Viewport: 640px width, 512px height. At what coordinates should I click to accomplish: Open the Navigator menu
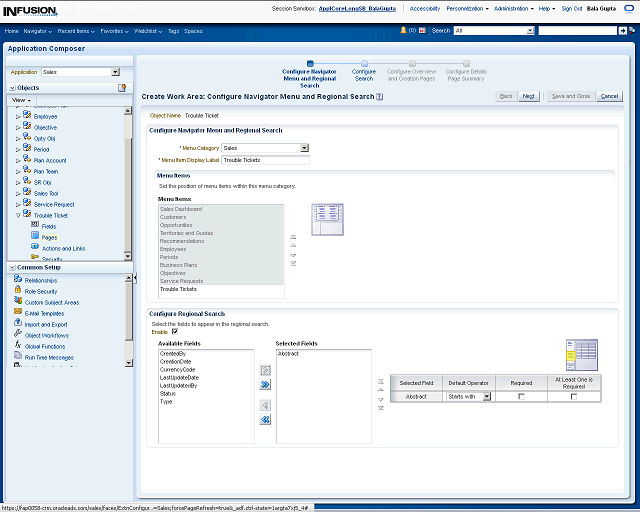pyautogui.click(x=37, y=31)
